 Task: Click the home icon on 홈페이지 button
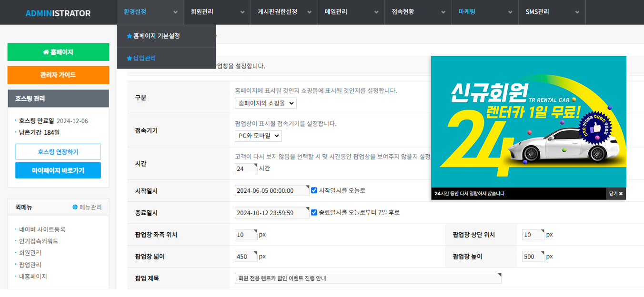46,52
